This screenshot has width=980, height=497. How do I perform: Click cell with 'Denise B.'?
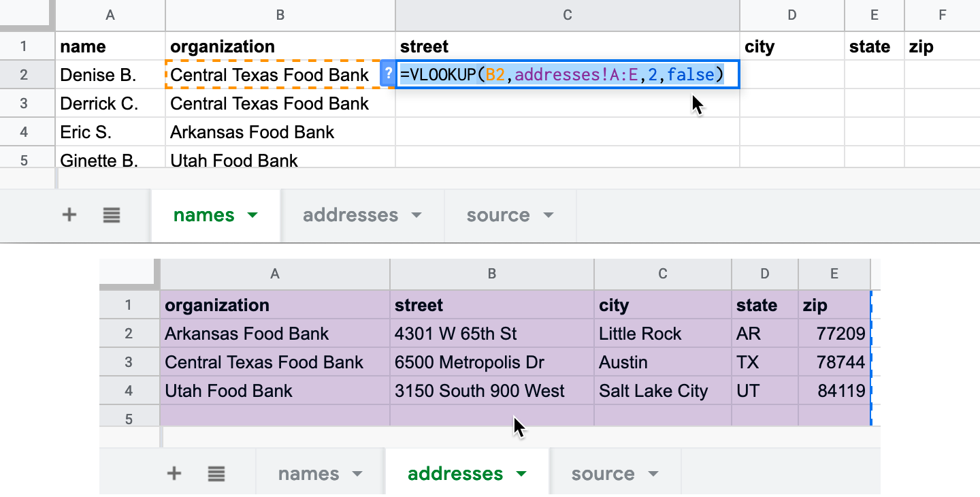[x=110, y=75]
